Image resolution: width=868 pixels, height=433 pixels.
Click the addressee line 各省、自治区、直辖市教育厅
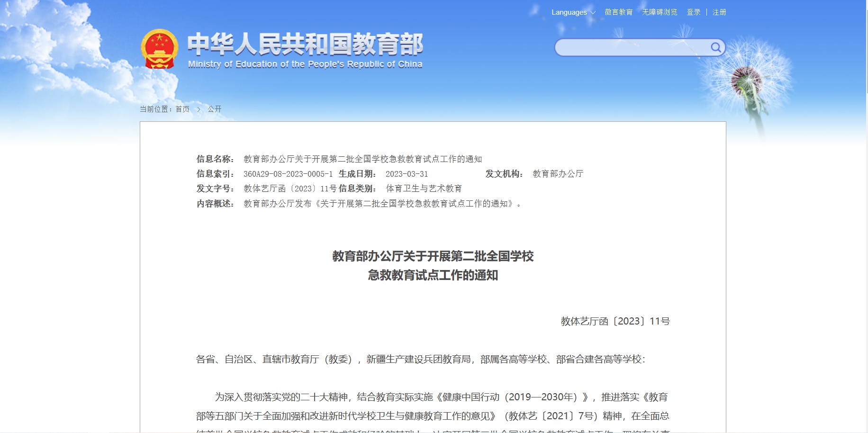tap(420, 359)
